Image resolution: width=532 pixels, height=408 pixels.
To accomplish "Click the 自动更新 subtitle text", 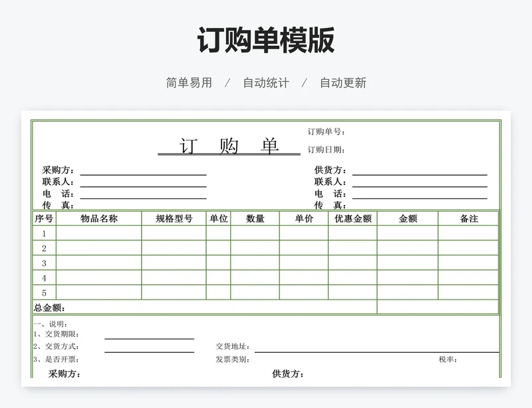I will click(x=343, y=83).
